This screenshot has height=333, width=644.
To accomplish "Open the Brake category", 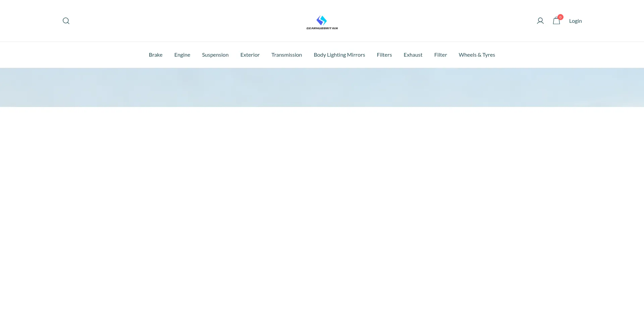I will [x=156, y=55].
